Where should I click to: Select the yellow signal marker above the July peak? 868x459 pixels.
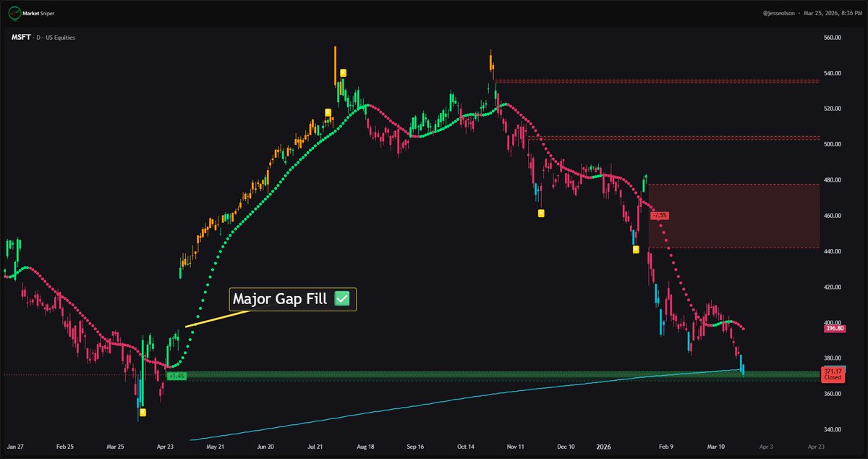pos(343,72)
